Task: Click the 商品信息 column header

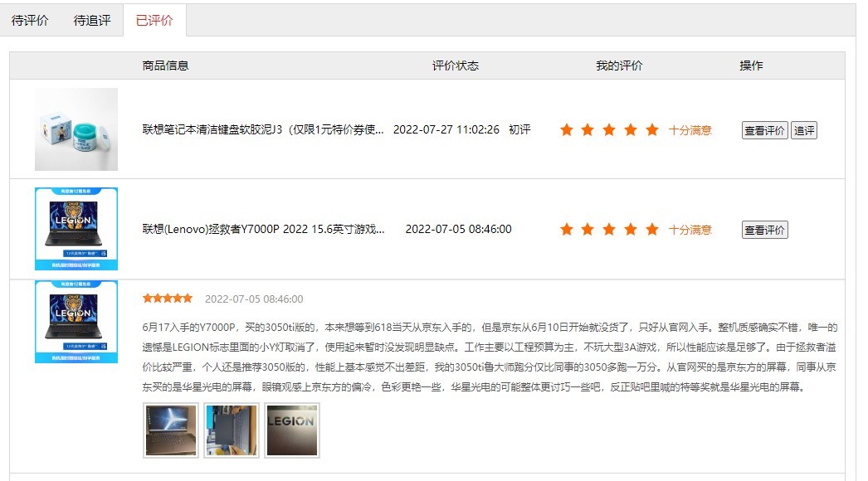Action: (165, 66)
